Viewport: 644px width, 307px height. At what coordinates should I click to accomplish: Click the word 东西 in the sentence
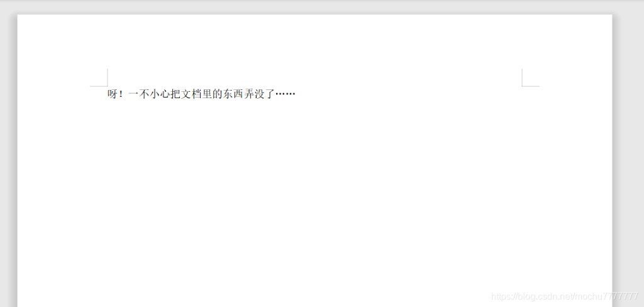[233, 94]
